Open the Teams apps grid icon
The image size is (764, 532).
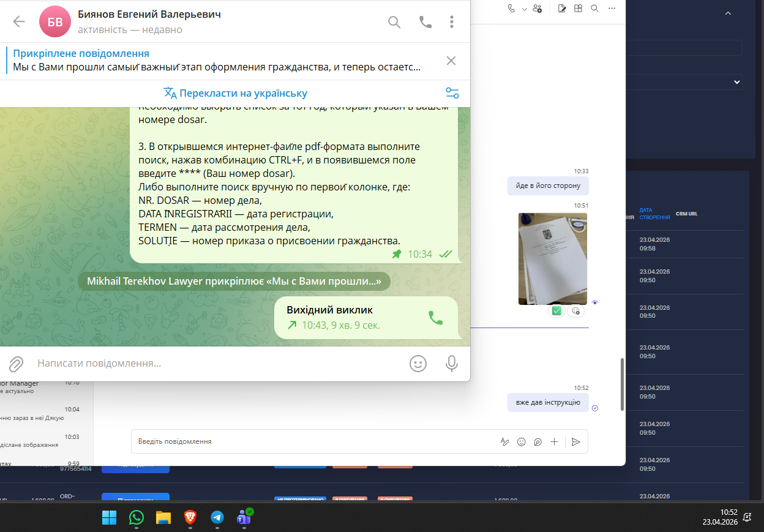[x=579, y=9]
